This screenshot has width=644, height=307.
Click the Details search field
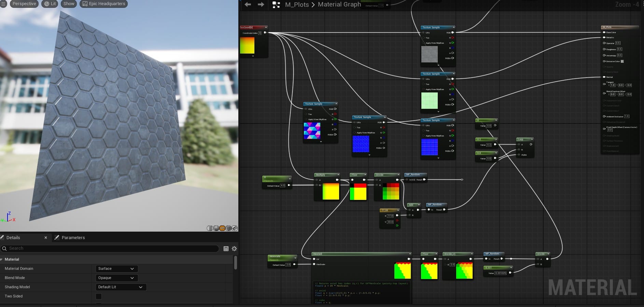pos(109,248)
